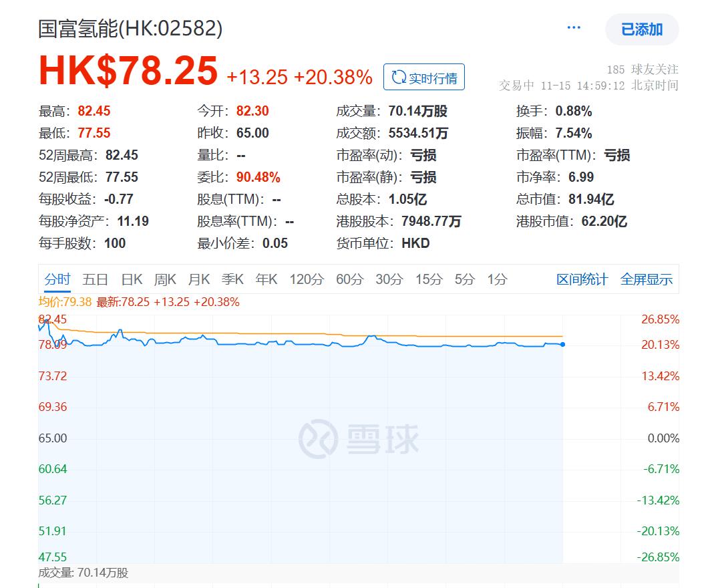Select the 分时 chart tab
This screenshot has height=588, width=712.
57,279
